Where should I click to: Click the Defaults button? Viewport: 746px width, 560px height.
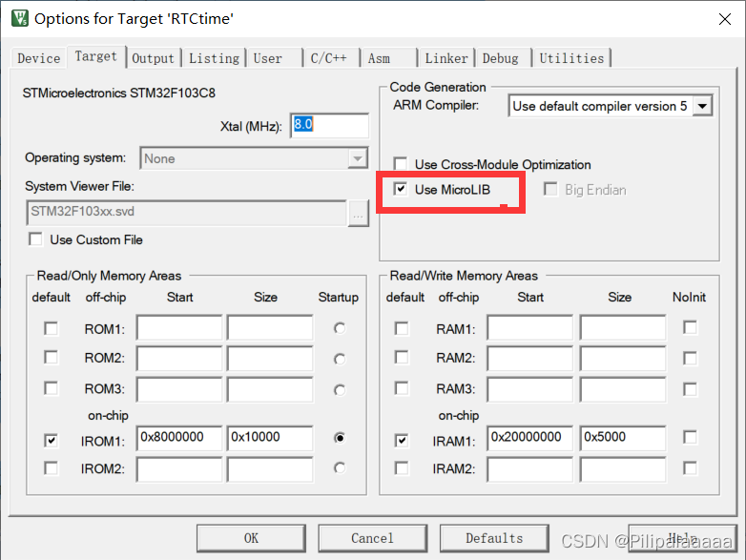[x=494, y=538]
